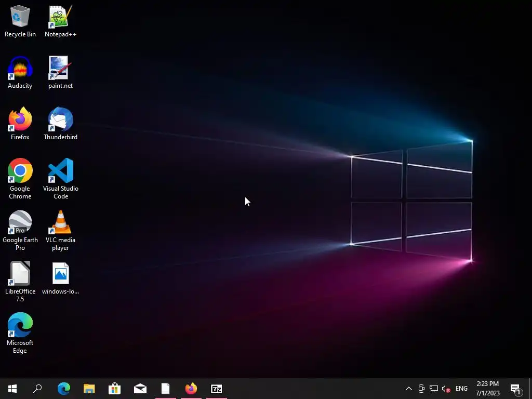
Task: Select the Recycle Bin desktop icon
Action: tap(20, 21)
